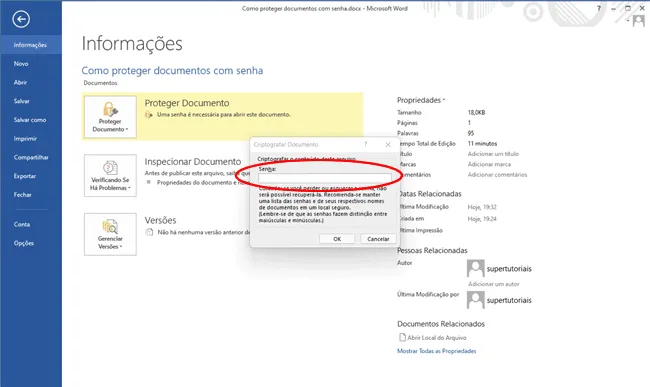Click supertutoriais avatar under Autor
The height and width of the screenshot is (387, 650).
pyautogui.click(x=475, y=268)
